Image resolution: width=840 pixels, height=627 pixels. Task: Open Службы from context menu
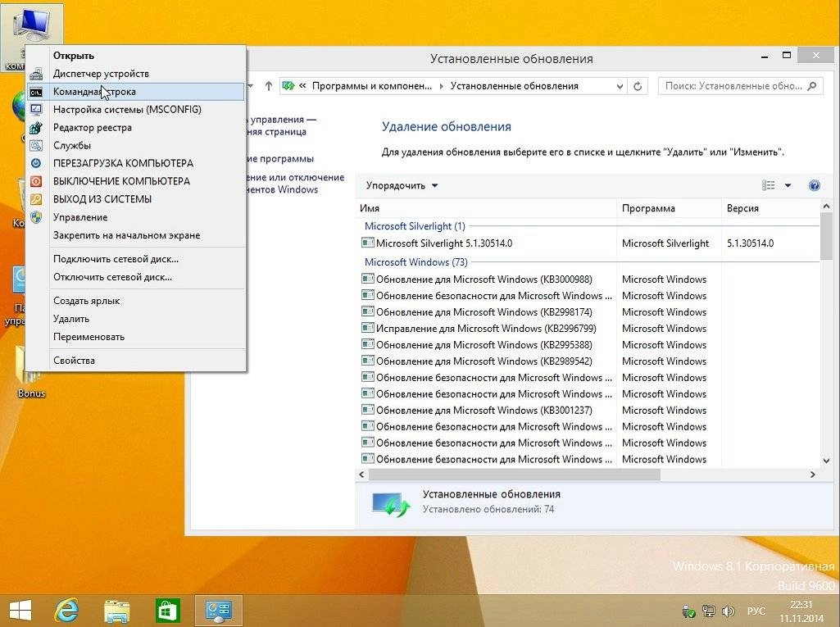coord(137,145)
